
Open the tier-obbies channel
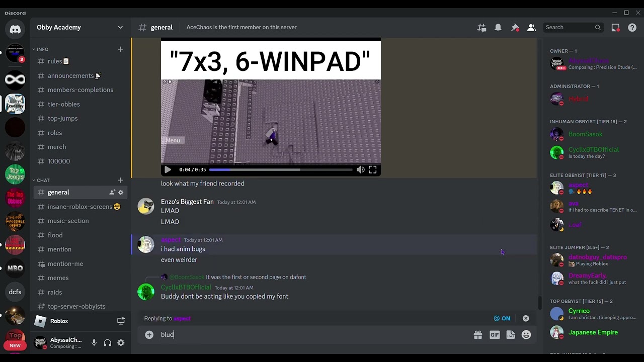[80, 104]
